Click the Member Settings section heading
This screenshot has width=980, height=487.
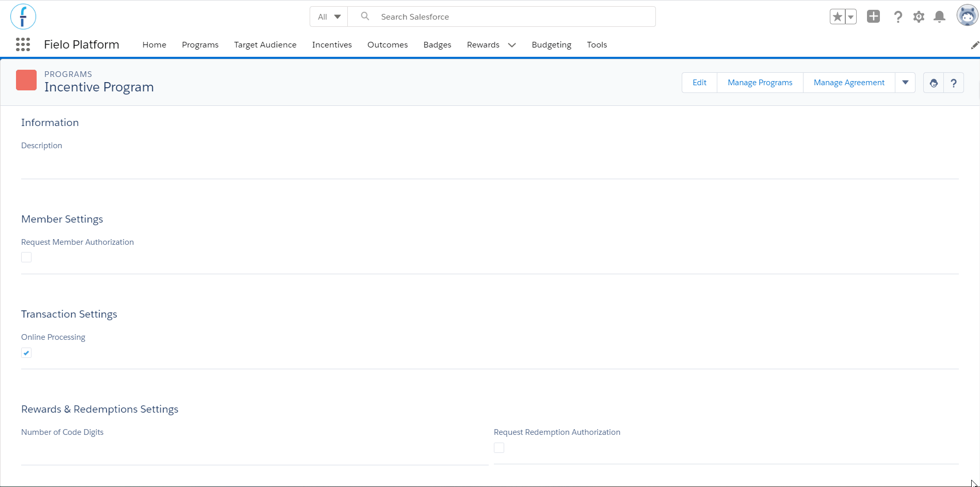point(62,219)
